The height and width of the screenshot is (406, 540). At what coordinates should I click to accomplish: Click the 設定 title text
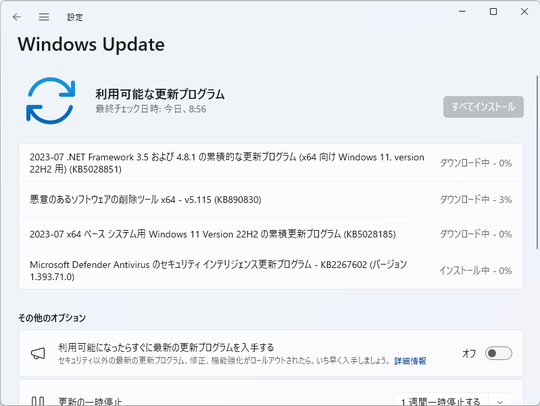point(75,17)
